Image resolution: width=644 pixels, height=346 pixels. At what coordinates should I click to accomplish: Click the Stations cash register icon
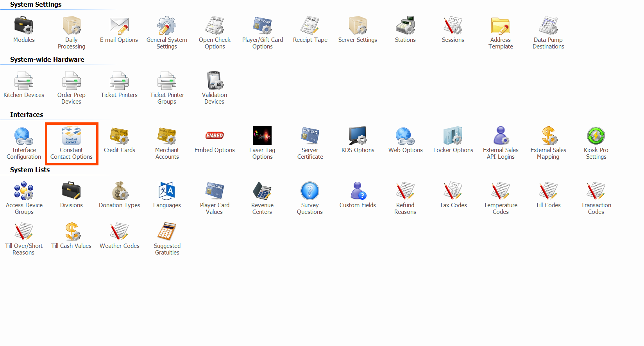tap(405, 26)
